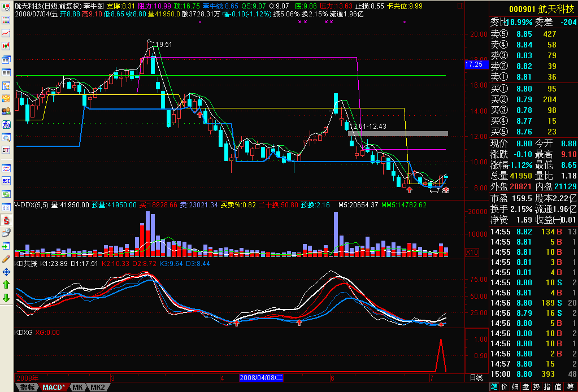Click the 14:55 tick with volume 134

(x=533, y=232)
